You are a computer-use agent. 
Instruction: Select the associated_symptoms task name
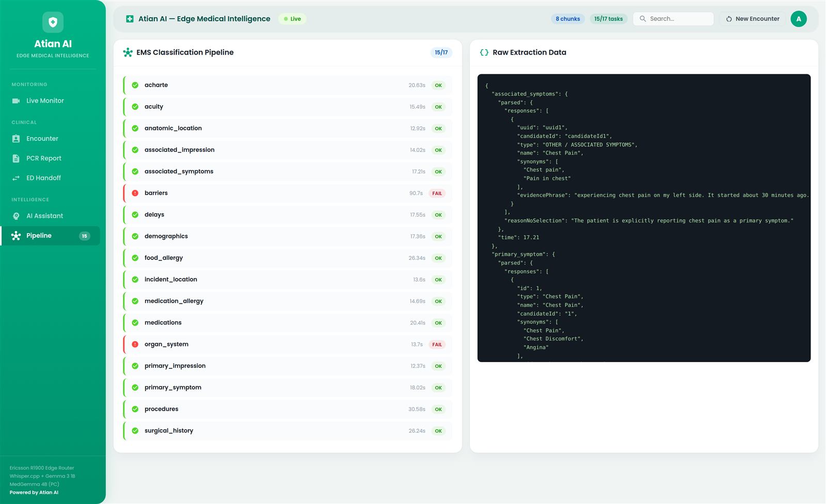click(179, 171)
